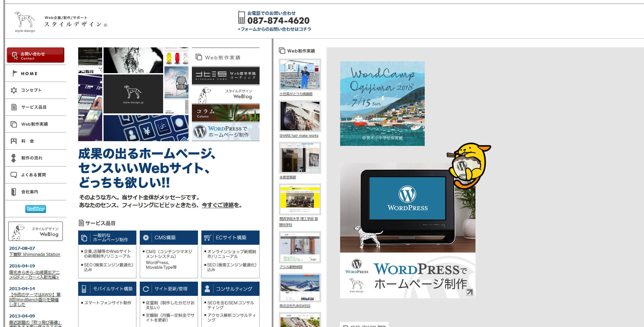Follow the アシル動物病院 link

(x=291, y=267)
